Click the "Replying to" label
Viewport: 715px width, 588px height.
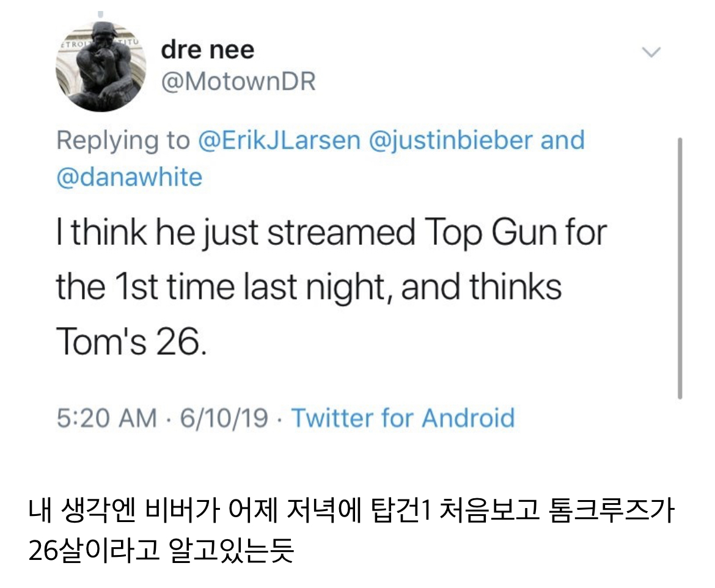tap(123, 140)
